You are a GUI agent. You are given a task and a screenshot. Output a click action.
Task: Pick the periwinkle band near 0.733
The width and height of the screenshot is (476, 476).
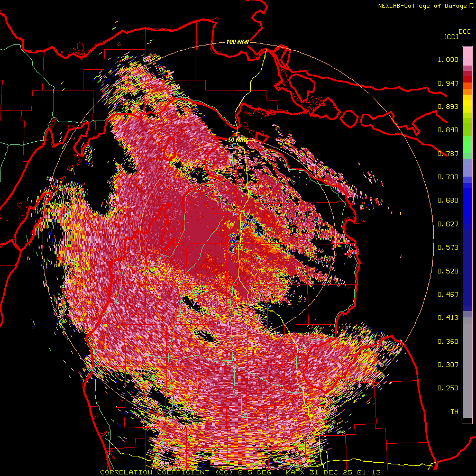click(x=467, y=168)
